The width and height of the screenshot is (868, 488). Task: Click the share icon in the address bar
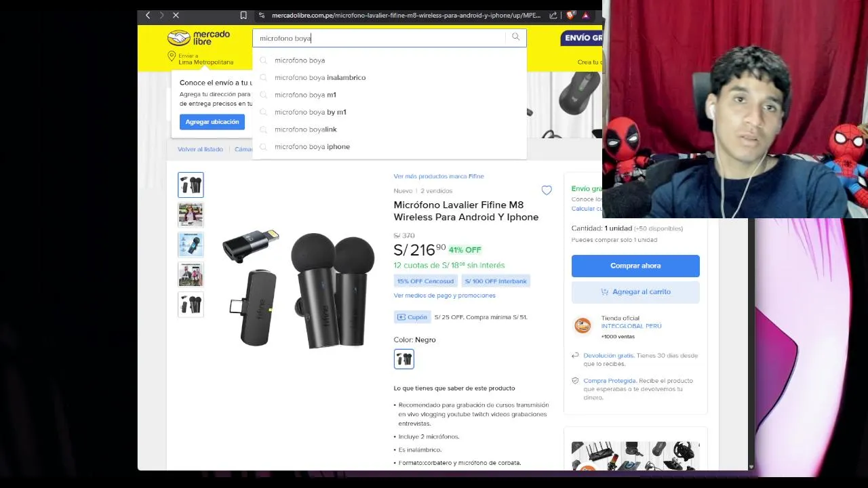point(553,15)
